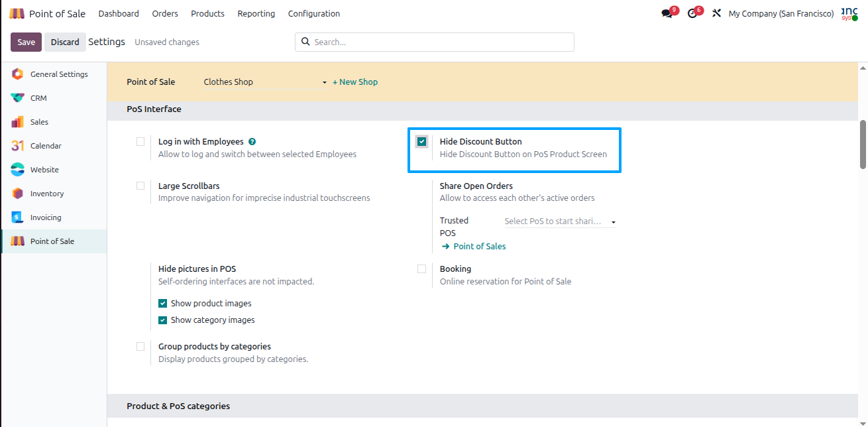Screen dimensions: 868x427
Task: Click the arrow icon before Point of Sales
Action: point(446,246)
